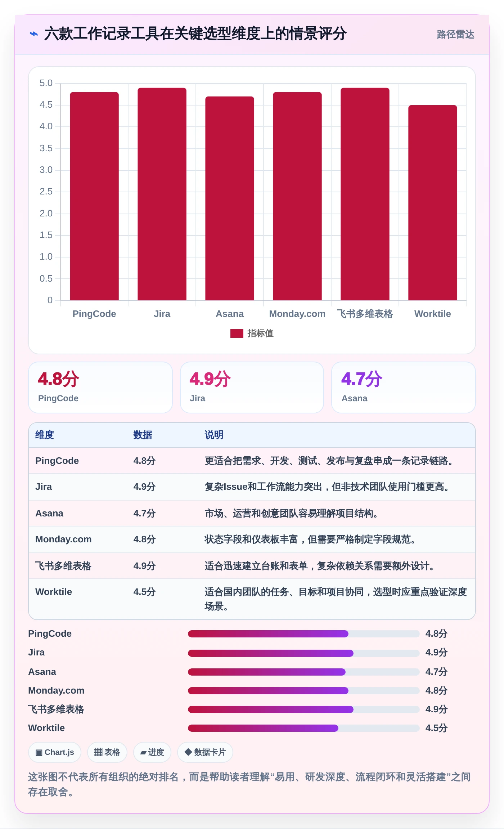The height and width of the screenshot is (829, 504).
Task: Click the 说明 column header
Action: tap(214, 435)
